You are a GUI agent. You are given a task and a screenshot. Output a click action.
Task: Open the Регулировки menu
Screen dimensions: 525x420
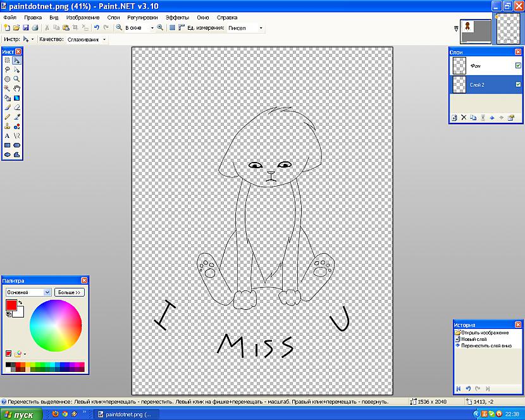[x=142, y=18]
